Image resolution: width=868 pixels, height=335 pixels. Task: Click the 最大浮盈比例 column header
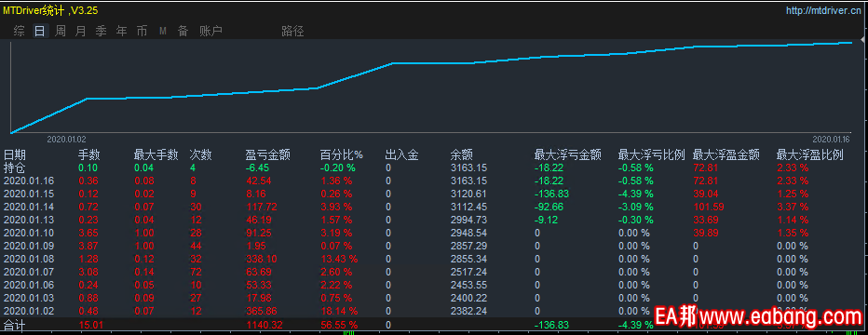click(810, 154)
